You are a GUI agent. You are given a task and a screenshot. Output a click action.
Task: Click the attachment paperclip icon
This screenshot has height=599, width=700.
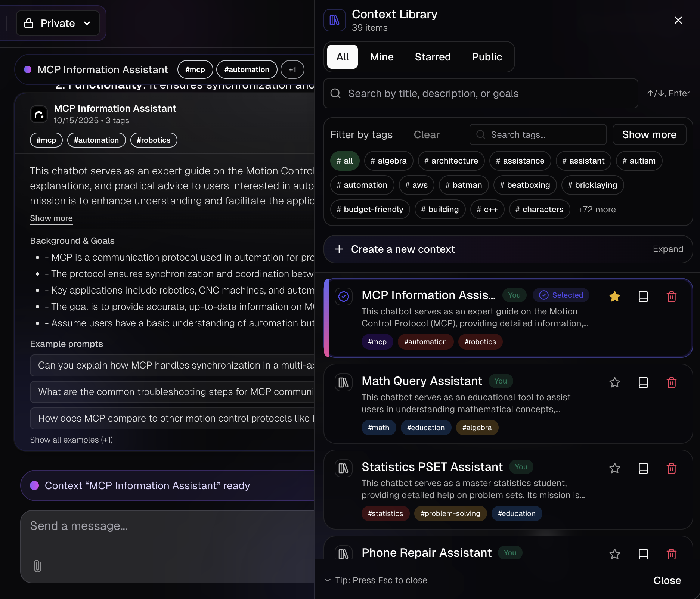(37, 566)
